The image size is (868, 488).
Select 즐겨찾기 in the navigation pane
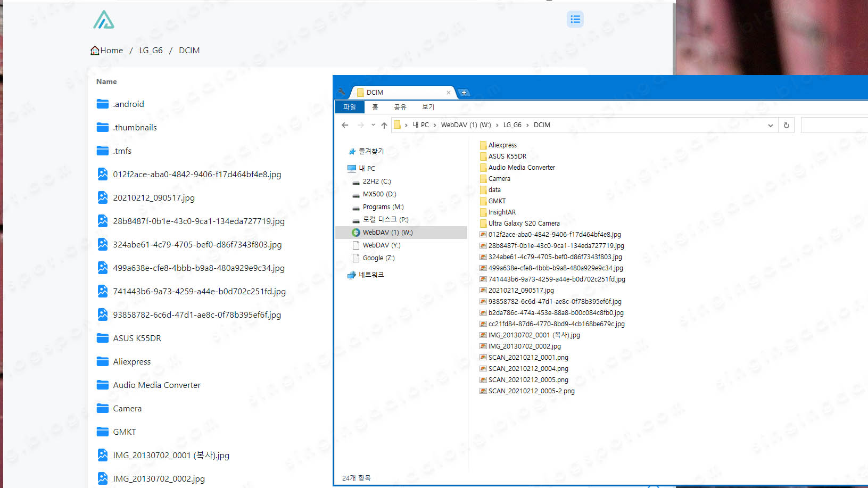[x=371, y=151]
